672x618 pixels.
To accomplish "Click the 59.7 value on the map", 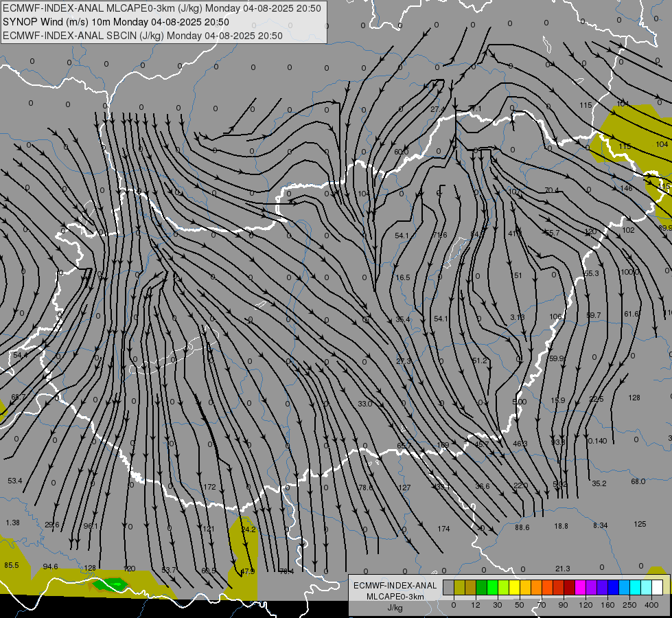I will pyautogui.click(x=594, y=316).
